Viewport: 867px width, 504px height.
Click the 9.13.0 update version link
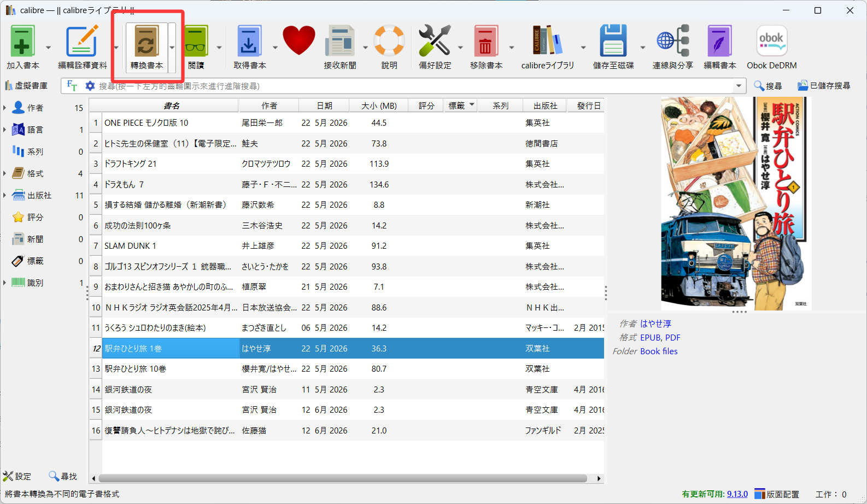pos(737,494)
